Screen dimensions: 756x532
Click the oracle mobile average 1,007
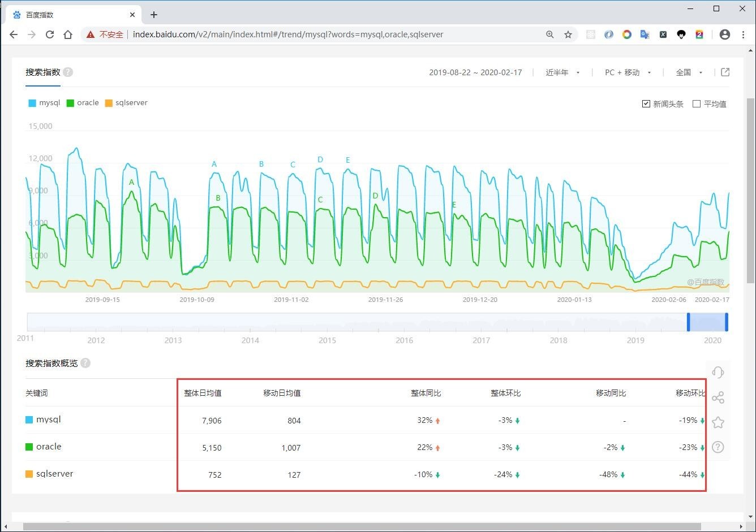click(x=291, y=448)
